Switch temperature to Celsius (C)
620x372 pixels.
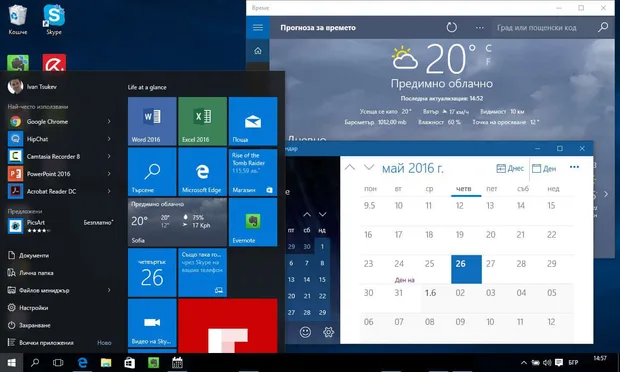[488, 48]
